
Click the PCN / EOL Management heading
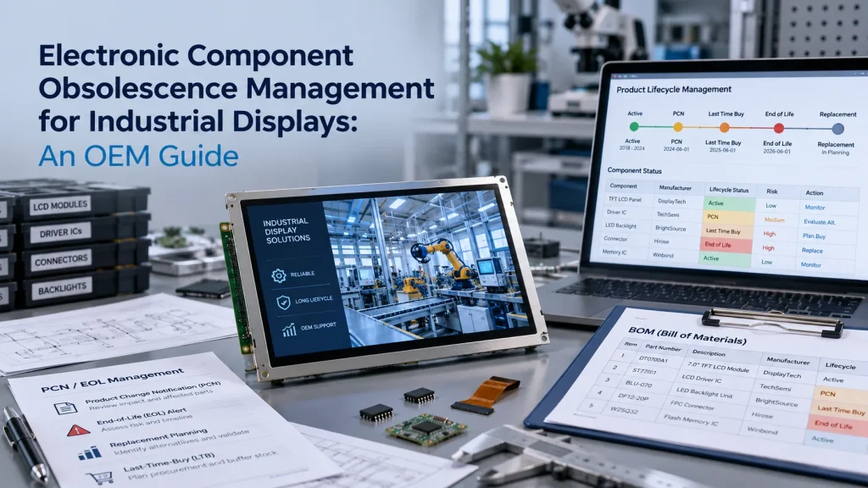[x=113, y=380]
